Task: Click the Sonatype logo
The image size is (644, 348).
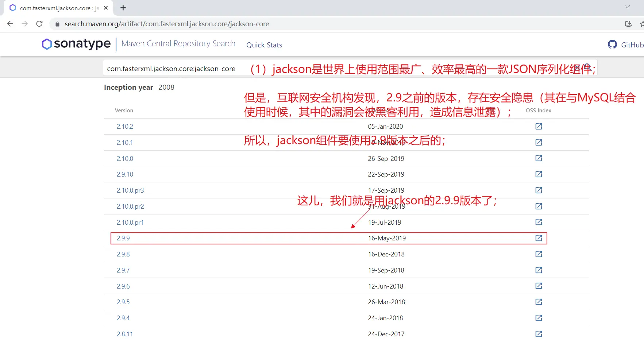Action: coord(76,44)
